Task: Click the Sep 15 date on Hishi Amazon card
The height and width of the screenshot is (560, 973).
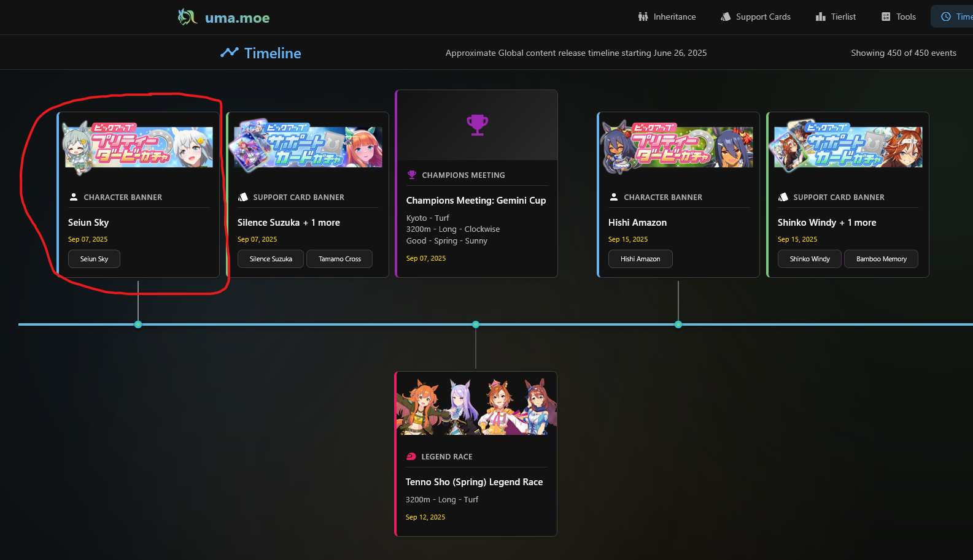Action: point(628,239)
